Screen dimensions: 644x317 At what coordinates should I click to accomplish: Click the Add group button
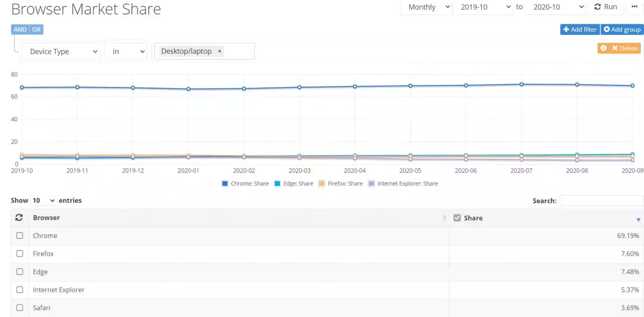point(622,29)
